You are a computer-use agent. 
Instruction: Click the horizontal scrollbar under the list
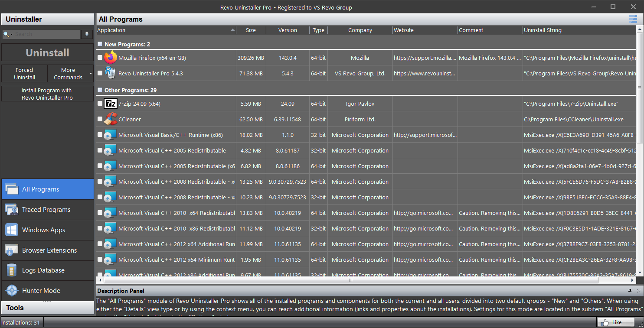(x=350, y=280)
